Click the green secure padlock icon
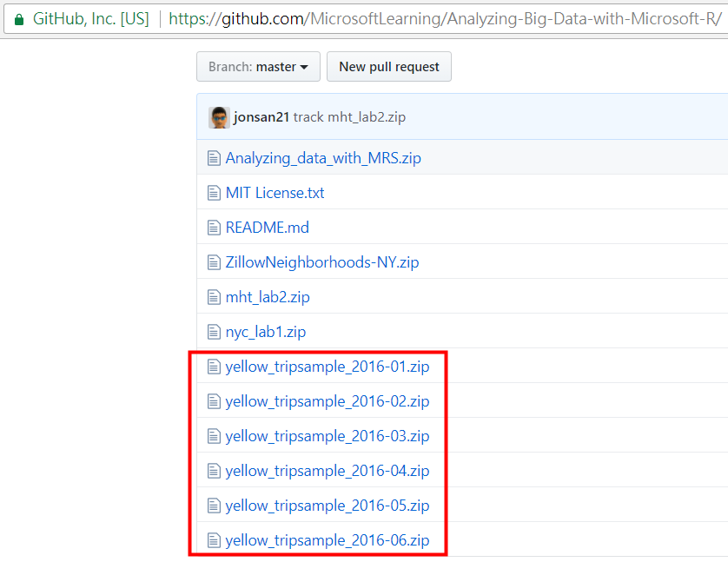Viewport: 728px width, 562px height. [19, 19]
